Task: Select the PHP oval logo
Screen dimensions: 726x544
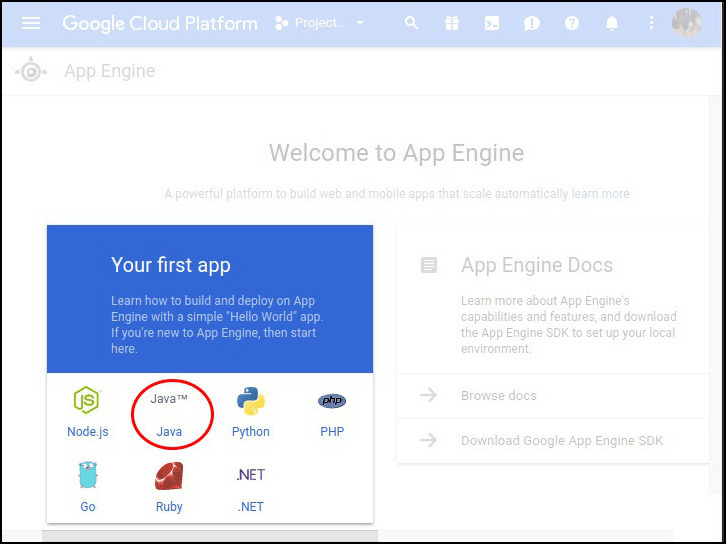Action: (332, 400)
